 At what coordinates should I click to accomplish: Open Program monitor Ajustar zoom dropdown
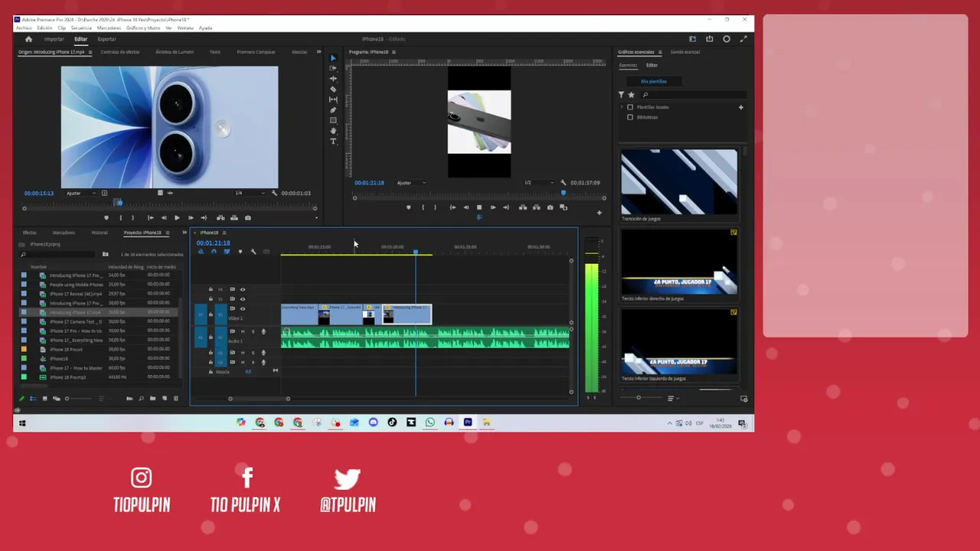click(x=411, y=183)
